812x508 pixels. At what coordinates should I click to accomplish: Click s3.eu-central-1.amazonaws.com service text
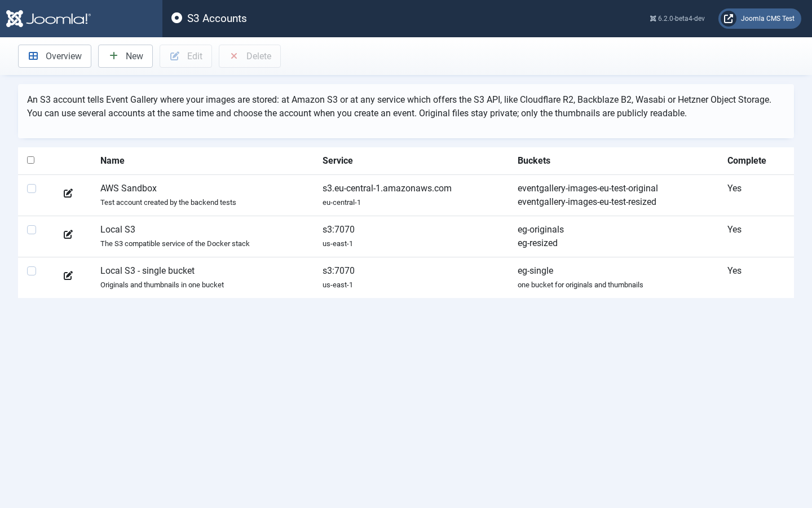point(387,188)
